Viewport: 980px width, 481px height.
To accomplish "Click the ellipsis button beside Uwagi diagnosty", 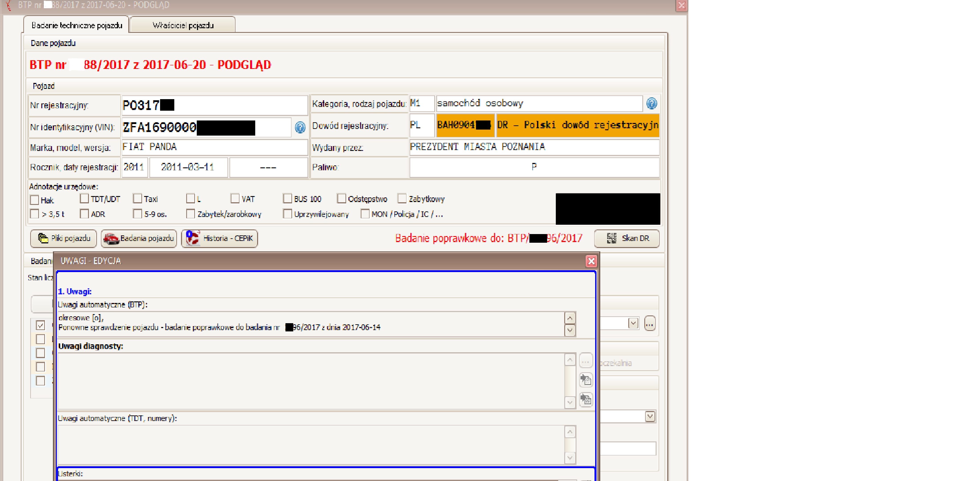I will pos(586,361).
